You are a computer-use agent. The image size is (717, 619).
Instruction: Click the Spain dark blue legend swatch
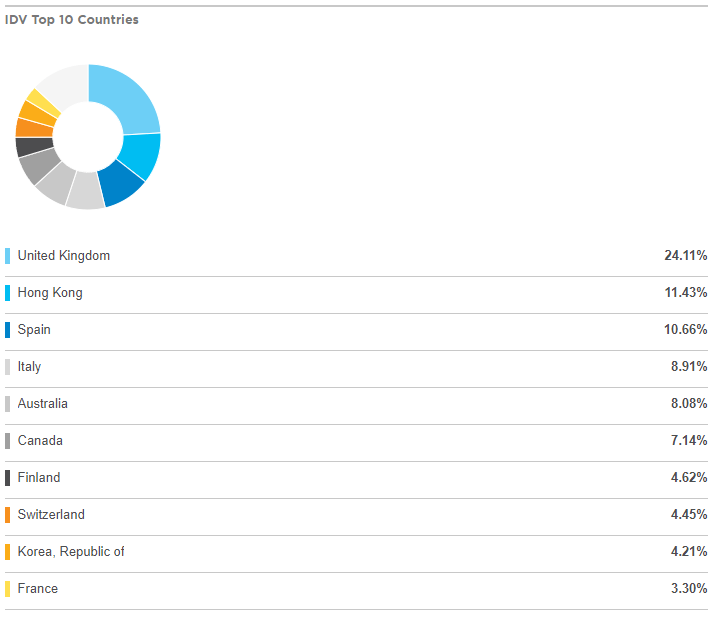coord(7,330)
